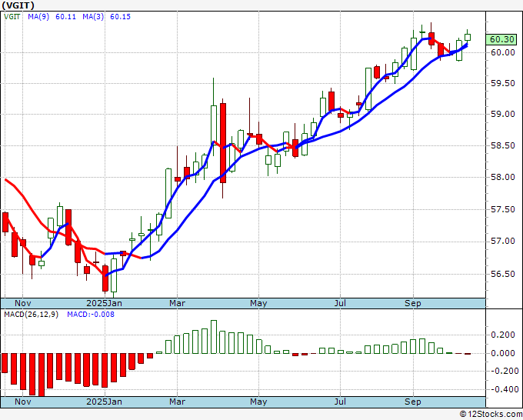This screenshot has width=523, height=420.
Task: Click the Jul label on the MACD panel axis
Action: [x=340, y=402]
